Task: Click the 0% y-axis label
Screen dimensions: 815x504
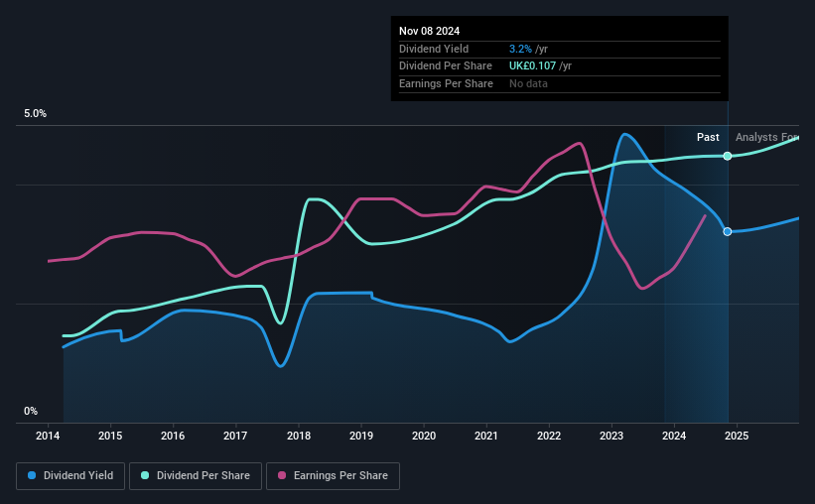Action: 31,411
